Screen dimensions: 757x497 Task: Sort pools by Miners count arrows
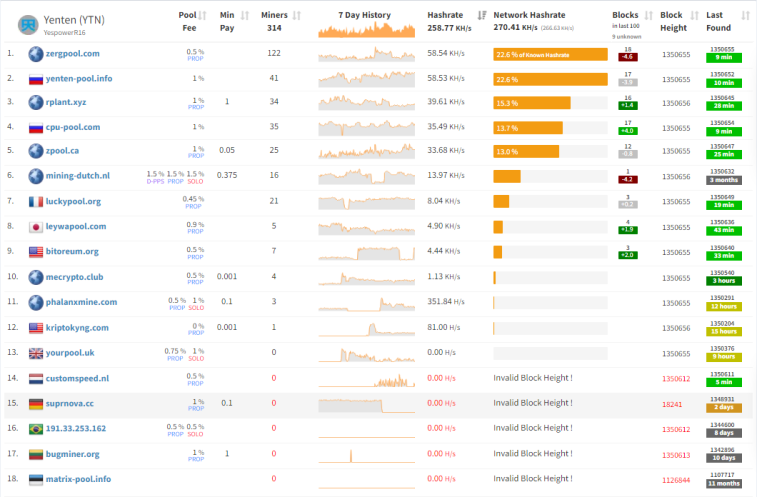pos(296,15)
